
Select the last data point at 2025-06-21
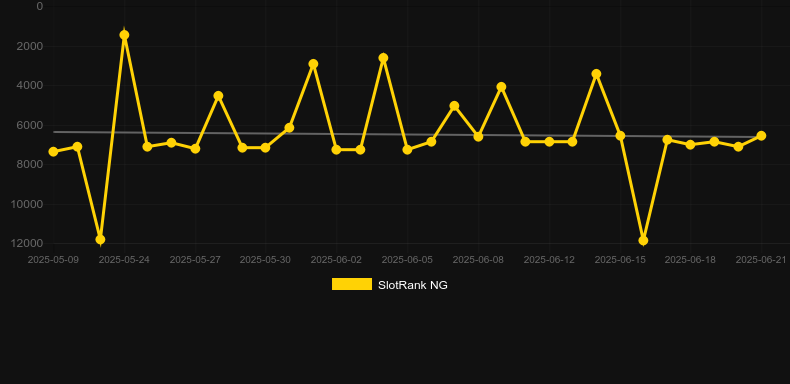click(761, 136)
